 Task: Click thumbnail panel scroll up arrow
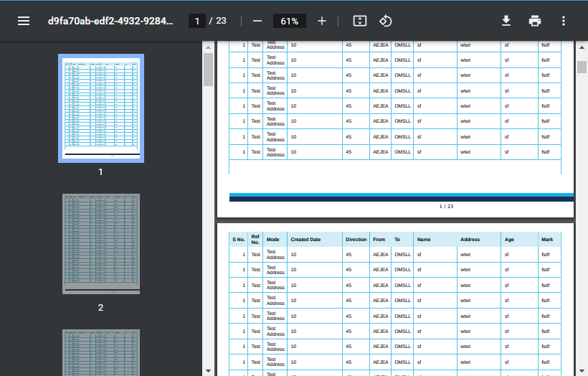click(208, 47)
